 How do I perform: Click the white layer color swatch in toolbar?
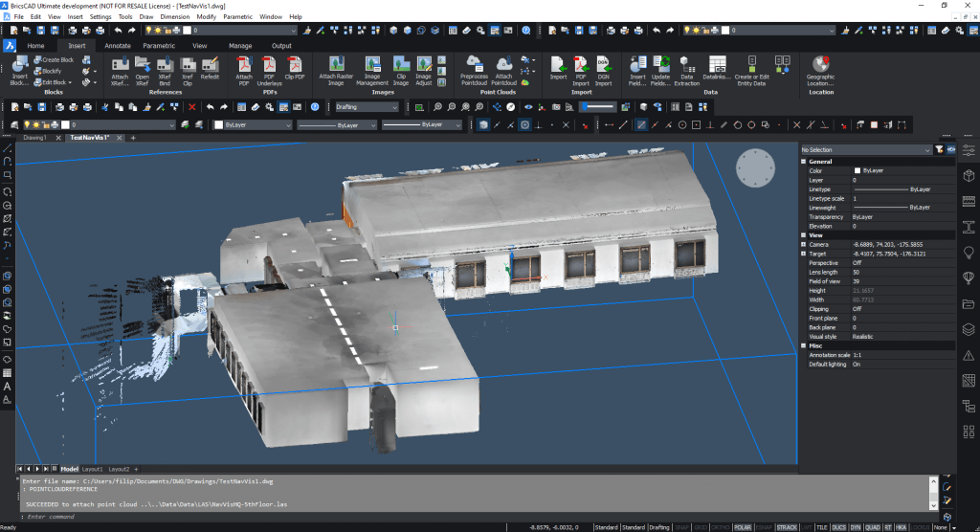(x=65, y=125)
